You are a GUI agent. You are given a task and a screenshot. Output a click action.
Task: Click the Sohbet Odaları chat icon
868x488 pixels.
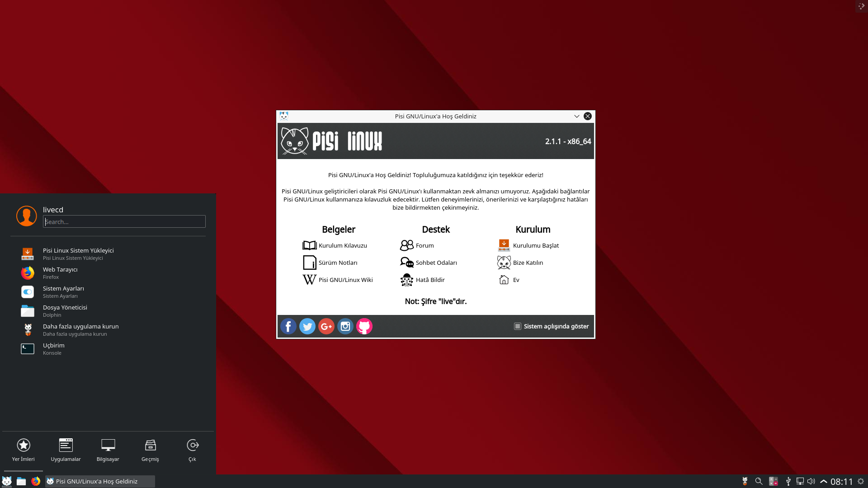pyautogui.click(x=407, y=263)
